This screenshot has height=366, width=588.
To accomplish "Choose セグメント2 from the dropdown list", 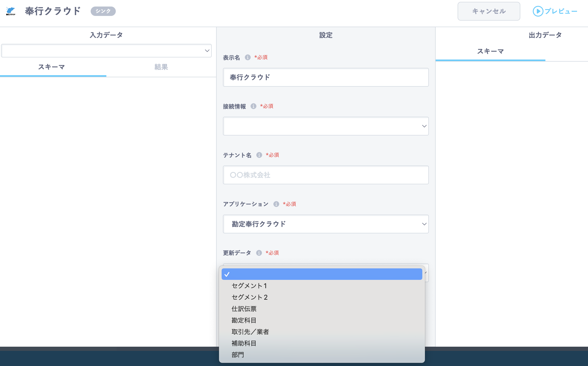I will pos(322,297).
